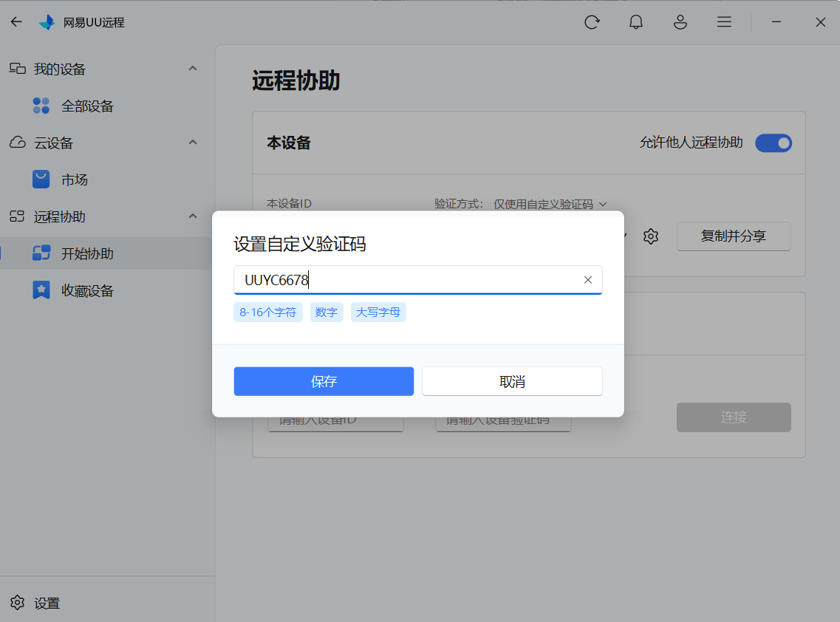Minimize the UU Remote window
The image size is (840, 622).
click(776, 22)
